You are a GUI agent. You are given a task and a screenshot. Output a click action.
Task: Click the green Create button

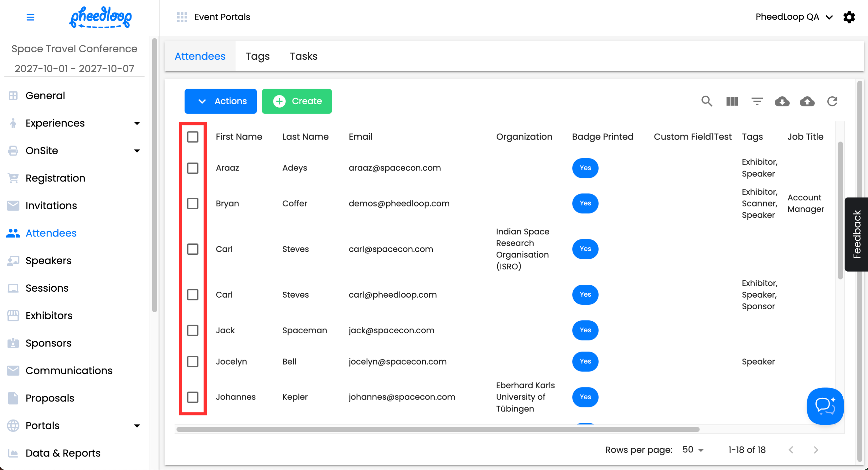[x=297, y=101]
